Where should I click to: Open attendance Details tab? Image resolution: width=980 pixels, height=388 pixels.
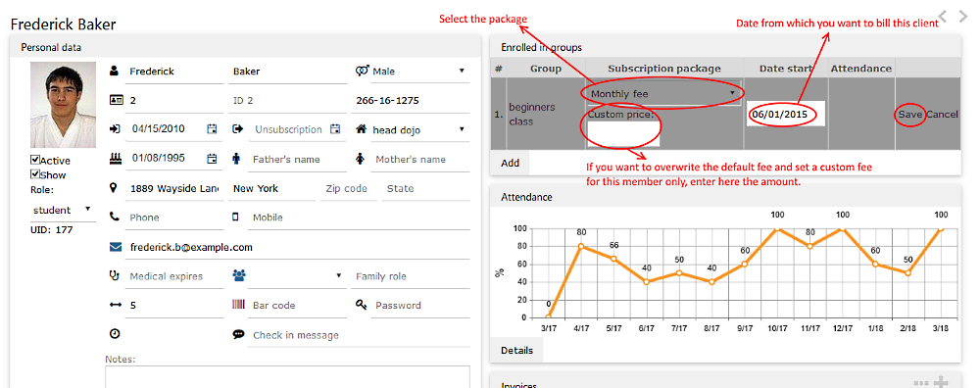click(x=516, y=351)
